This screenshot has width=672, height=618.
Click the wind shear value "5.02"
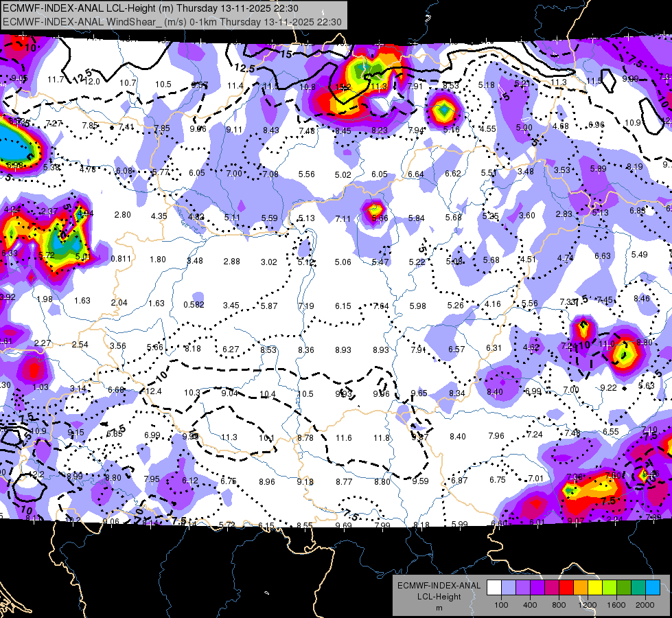343,175
